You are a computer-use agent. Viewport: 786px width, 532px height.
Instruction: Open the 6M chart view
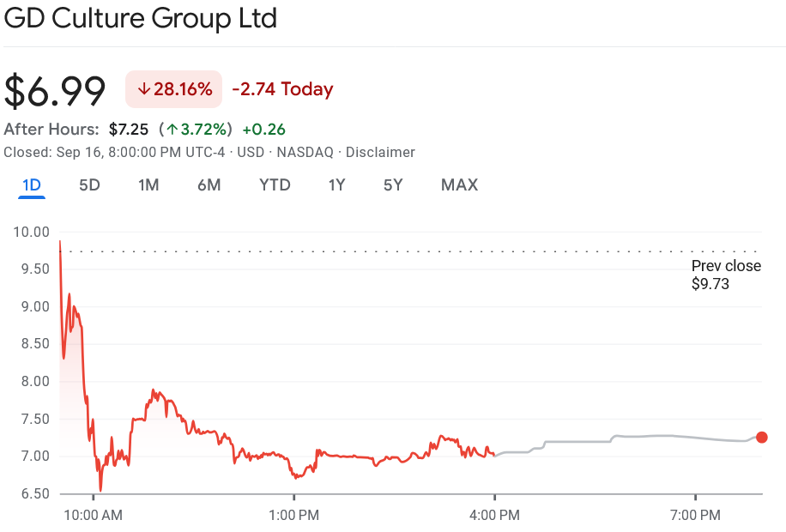point(209,184)
